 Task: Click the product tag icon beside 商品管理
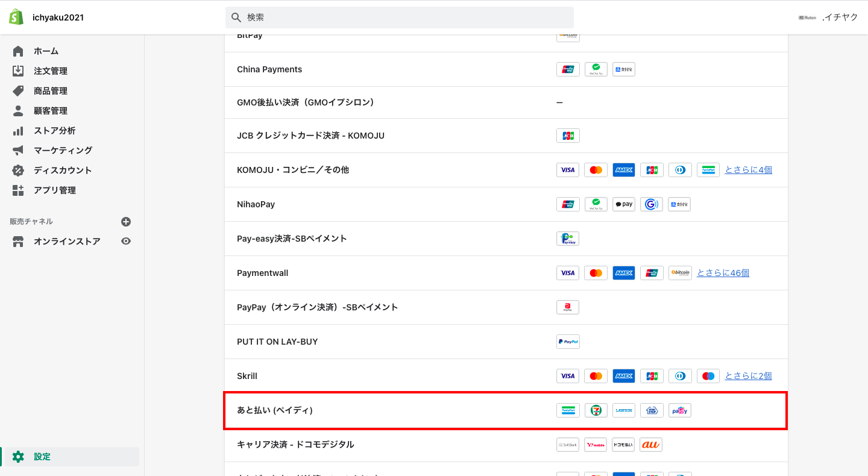tap(18, 91)
